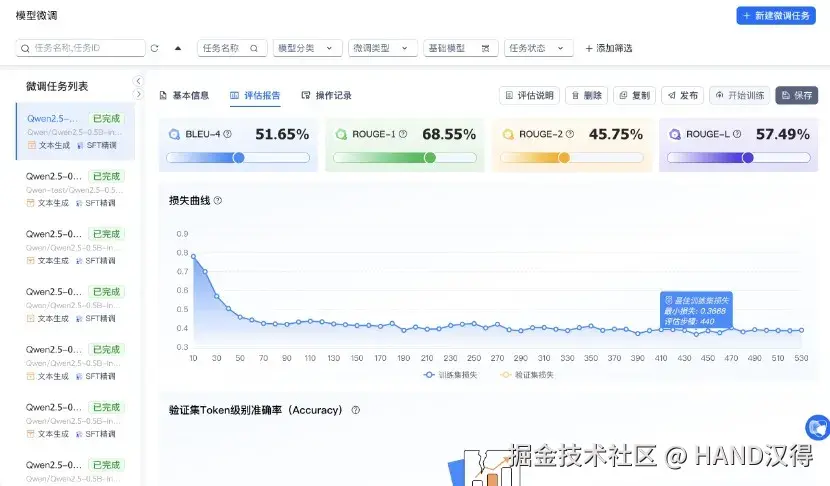The image size is (830, 486).
Task: Click the ROUGE-1 green slider handle
Action: coord(430,157)
